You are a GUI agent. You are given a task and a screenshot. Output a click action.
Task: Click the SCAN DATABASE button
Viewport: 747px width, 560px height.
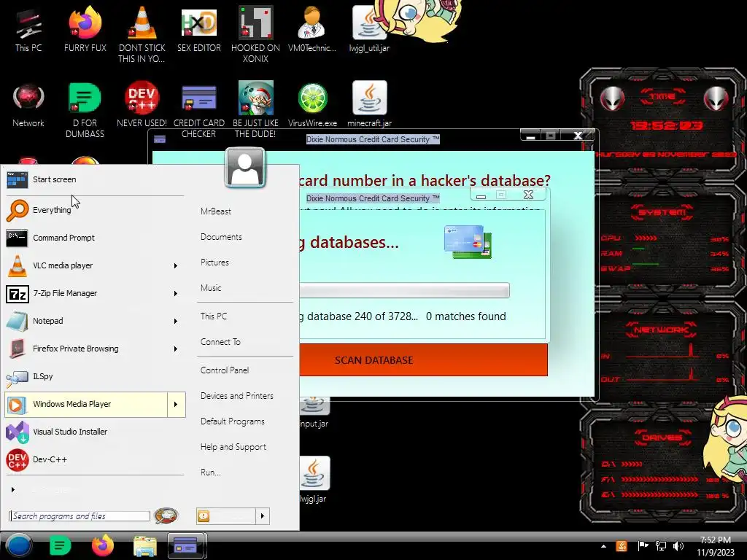(x=424, y=360)
